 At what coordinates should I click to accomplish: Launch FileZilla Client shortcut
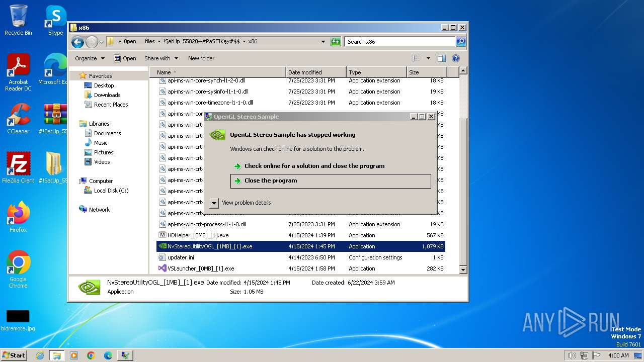(18, 168)
